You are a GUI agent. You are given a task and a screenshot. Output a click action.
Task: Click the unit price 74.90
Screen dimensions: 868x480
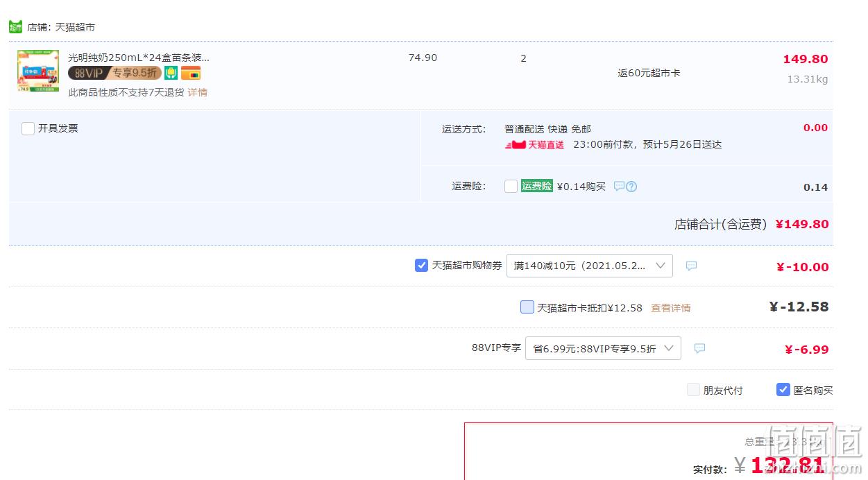click(x=423, y=58)
